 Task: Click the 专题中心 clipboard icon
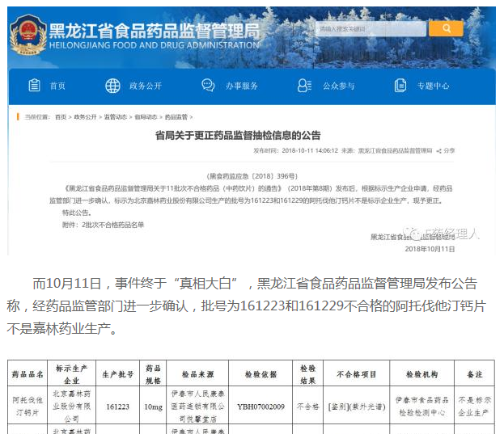coord(399,86)
